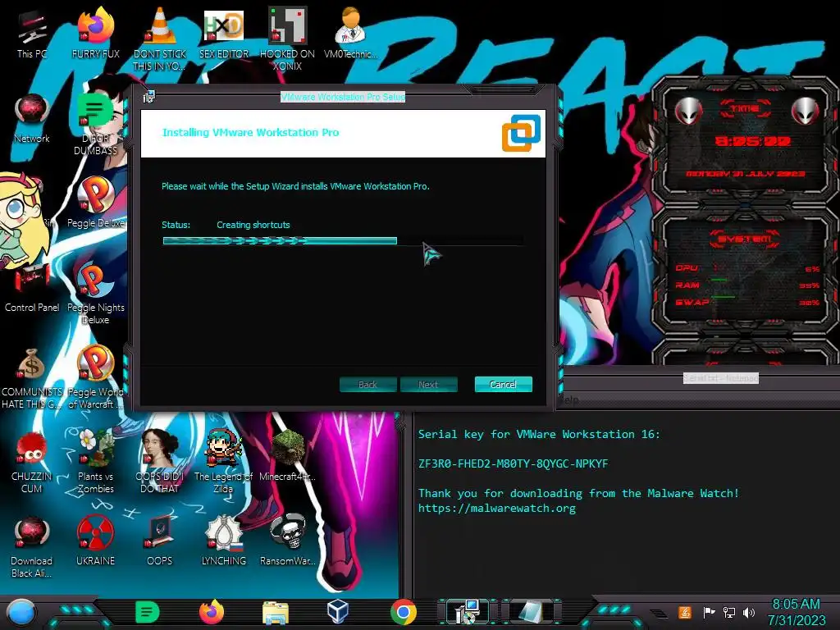Open the Firefox shortcut on the desktop
Image resolution: width=840 pixels, height=630 pixels.
click(95, 33)
